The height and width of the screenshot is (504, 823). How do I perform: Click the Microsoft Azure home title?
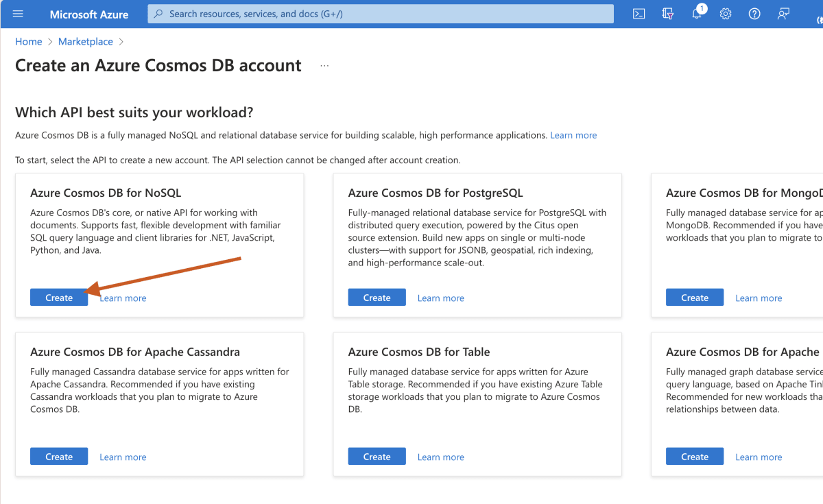click(x=89, y=14)
